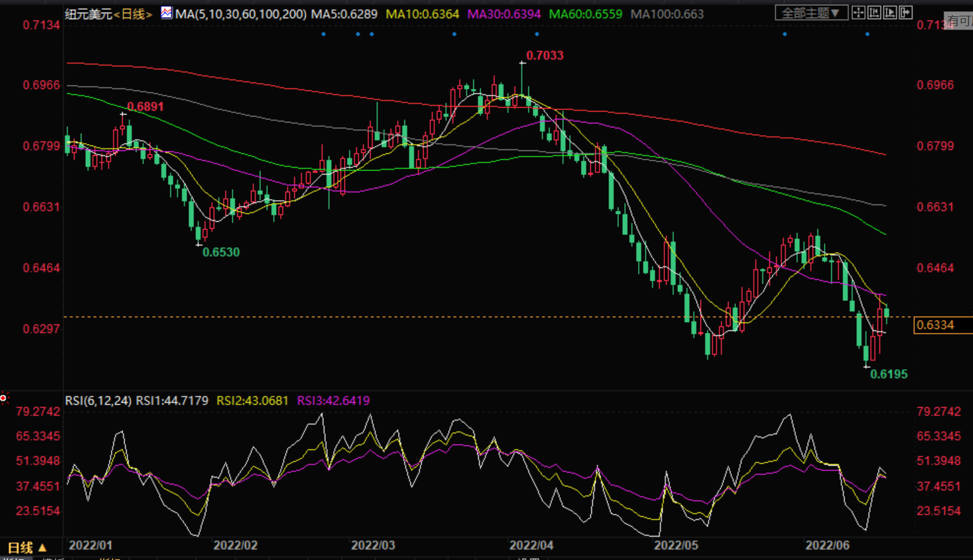Click the 51.3948 RSI level on left axis

click(x=38, y=461)
